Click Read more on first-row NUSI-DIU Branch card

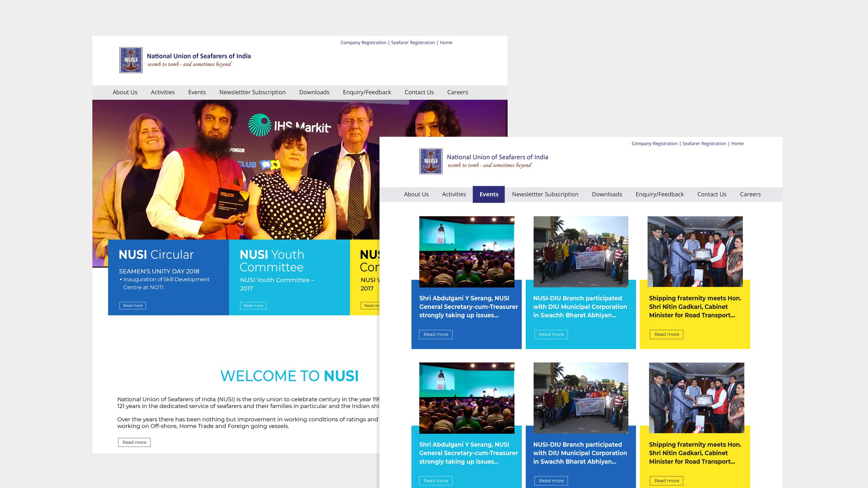click(x=551, y=335)
